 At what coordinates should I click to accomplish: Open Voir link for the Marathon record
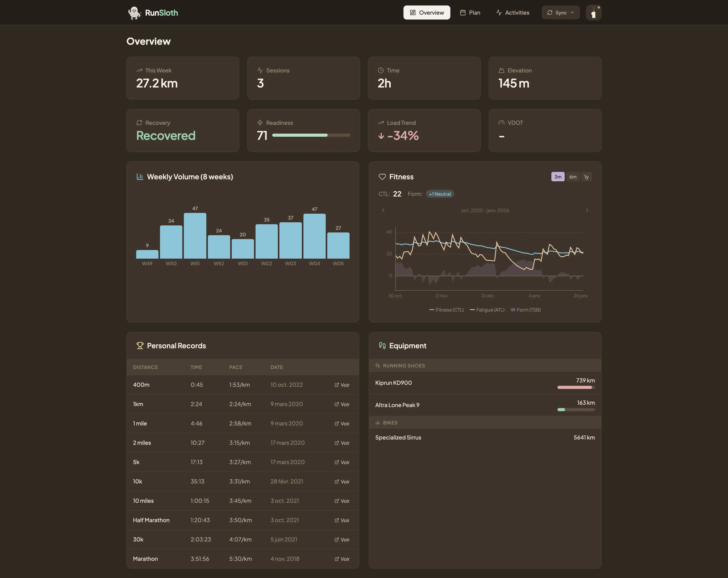[342, 559]
